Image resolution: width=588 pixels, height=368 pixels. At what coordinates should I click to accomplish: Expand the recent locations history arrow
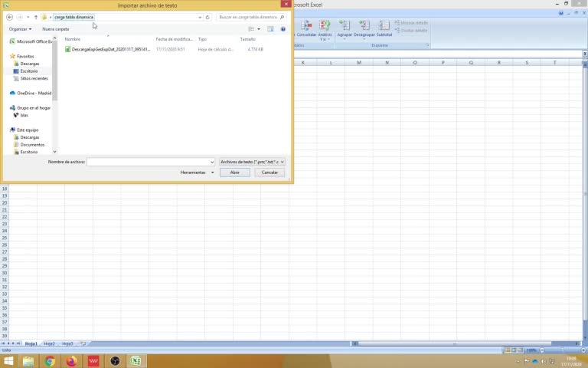point(28,18)
